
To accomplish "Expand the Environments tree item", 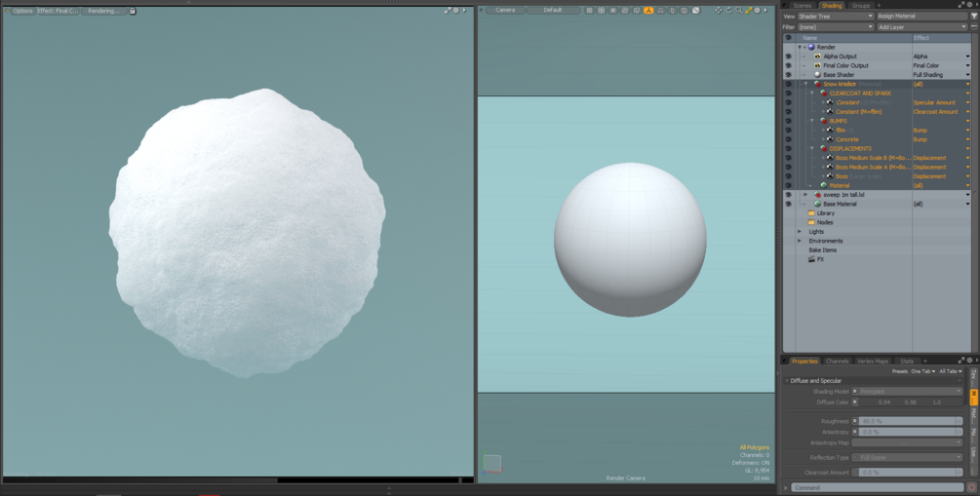I will (x=800, y=241).
